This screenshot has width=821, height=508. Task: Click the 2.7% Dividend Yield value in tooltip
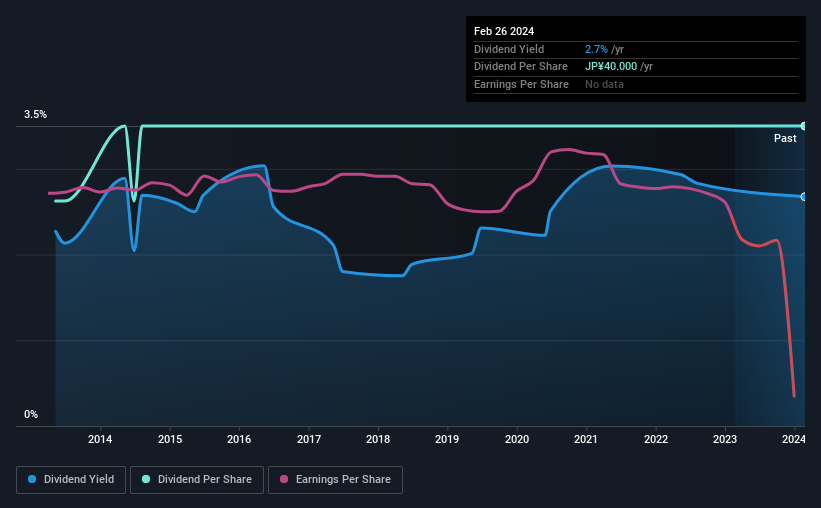pyautogui.click(x=596, y=49)
